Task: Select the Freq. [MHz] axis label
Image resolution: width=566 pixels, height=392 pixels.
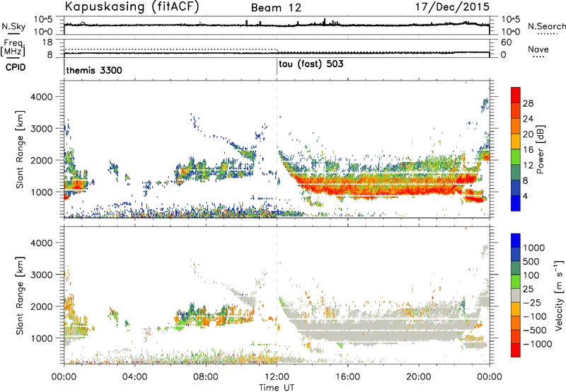Action: (13, 47)
